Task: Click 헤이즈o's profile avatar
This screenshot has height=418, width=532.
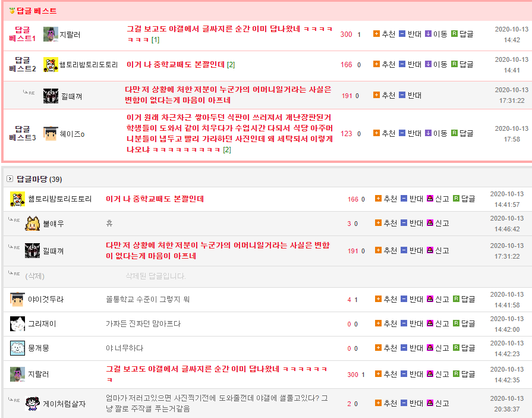Action: point(51,134)
